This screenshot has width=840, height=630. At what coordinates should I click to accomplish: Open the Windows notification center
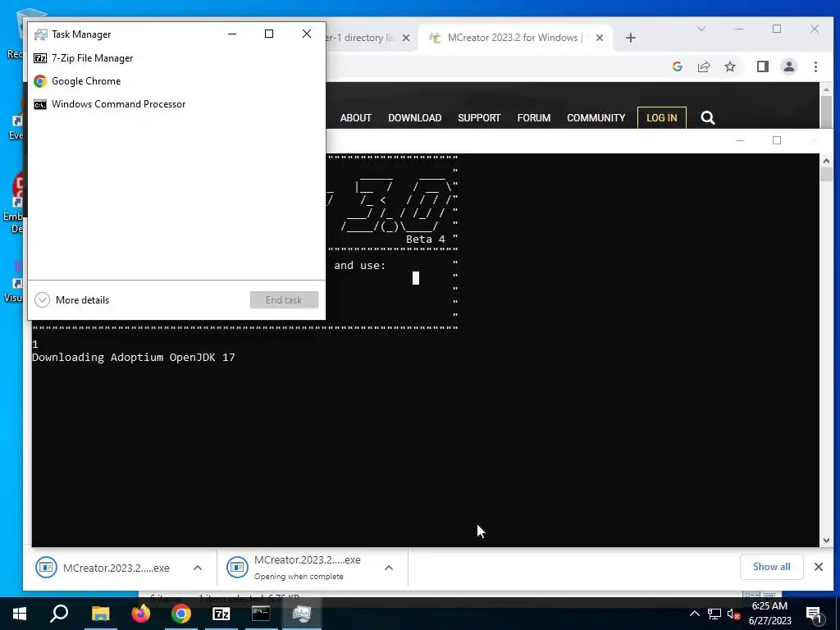click(815, 614)
